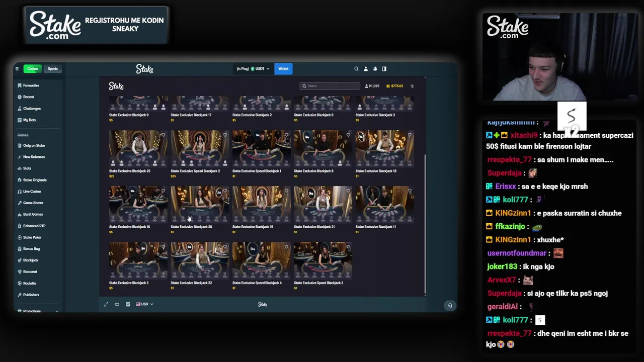Select Slots category
This screenshot has height=362, width=644.
(x=24, y=168)
